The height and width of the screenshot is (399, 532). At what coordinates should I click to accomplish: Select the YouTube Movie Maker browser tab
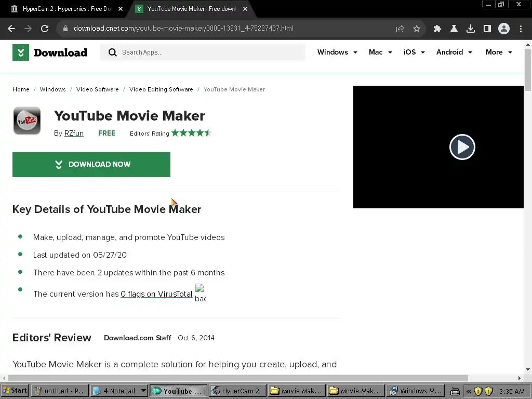click(191, 9)
